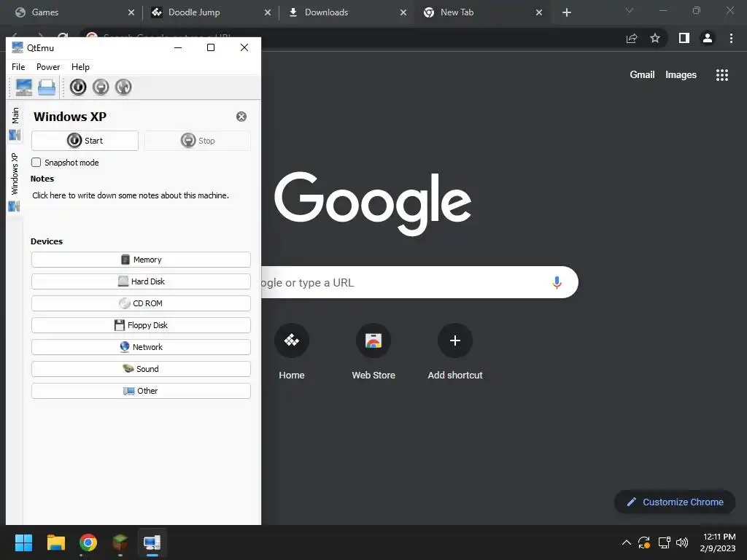Open the Web Store shortcut tile
The image size is (747, 560).
tap(373, 352)
